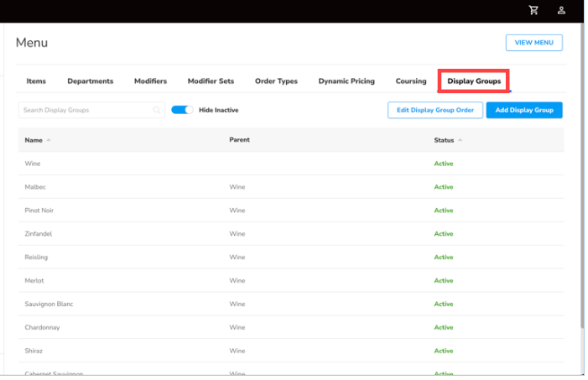588x380 pixels.
Task: Open the Coursing tab
Action: click(411, 81)
